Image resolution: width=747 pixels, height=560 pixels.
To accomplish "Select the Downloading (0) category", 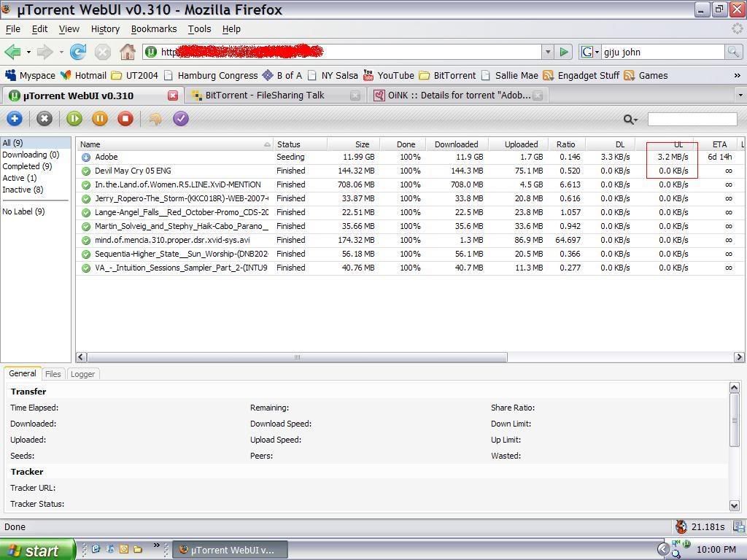I will (x=31, y=155).
